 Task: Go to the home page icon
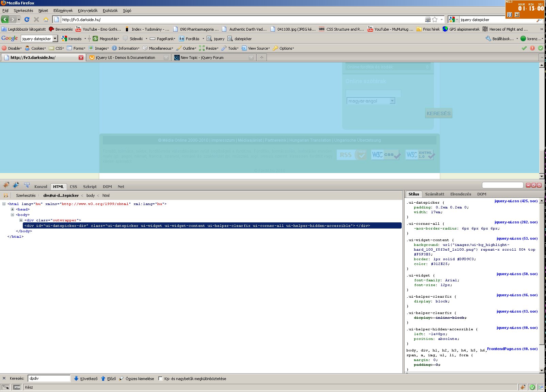[x=46, y=19]
